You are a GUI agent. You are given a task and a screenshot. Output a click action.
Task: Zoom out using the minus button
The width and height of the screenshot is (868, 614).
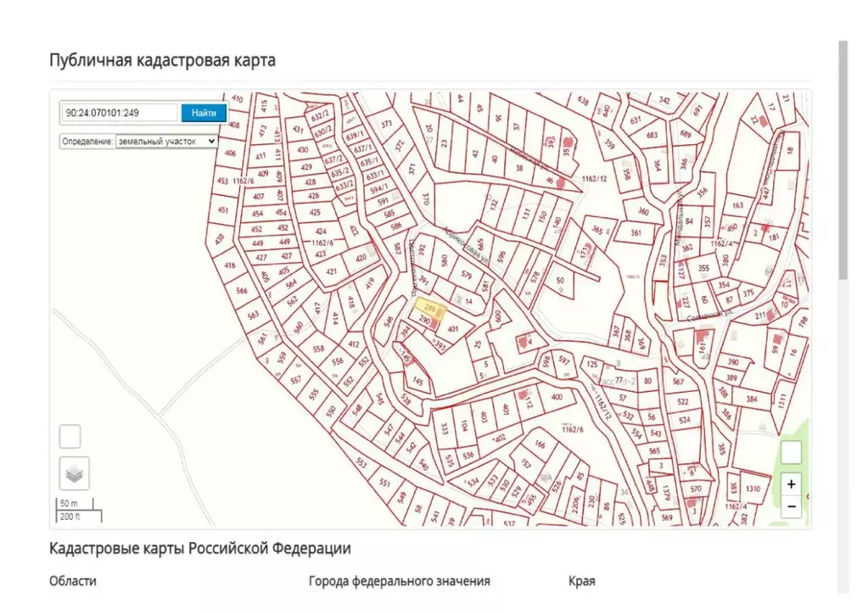click(x=791, y=505)
